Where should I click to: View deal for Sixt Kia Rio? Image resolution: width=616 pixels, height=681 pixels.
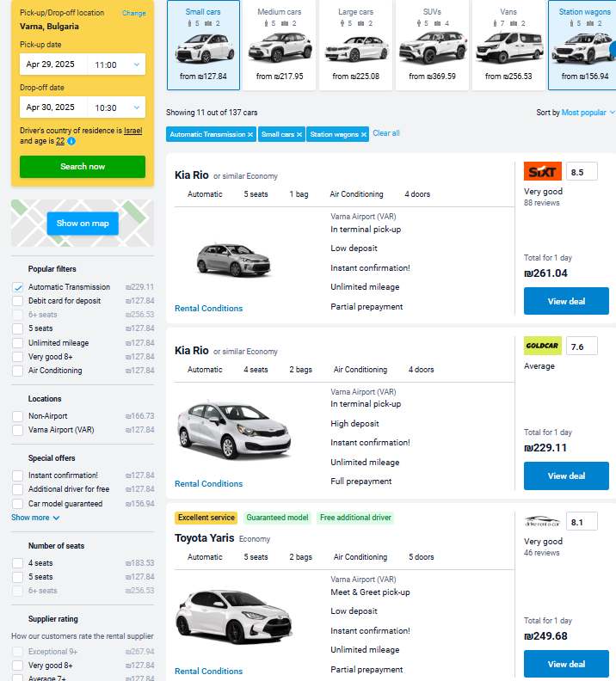(566, 301)
